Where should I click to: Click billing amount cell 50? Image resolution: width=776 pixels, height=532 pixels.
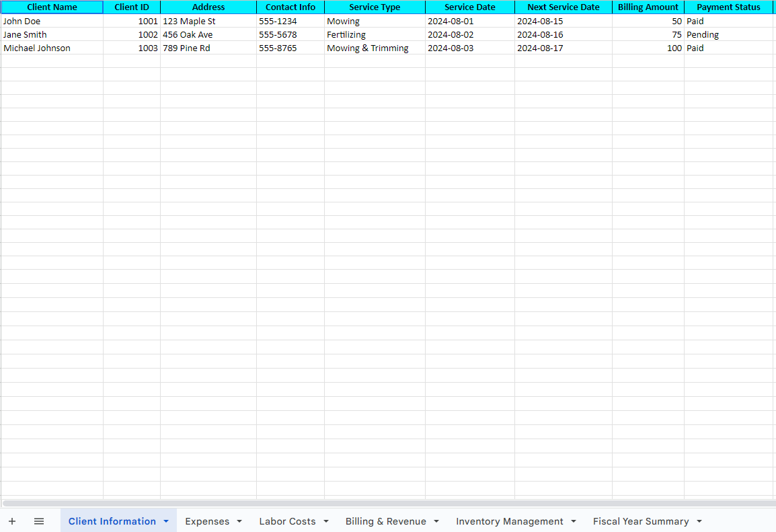point(648,22)
